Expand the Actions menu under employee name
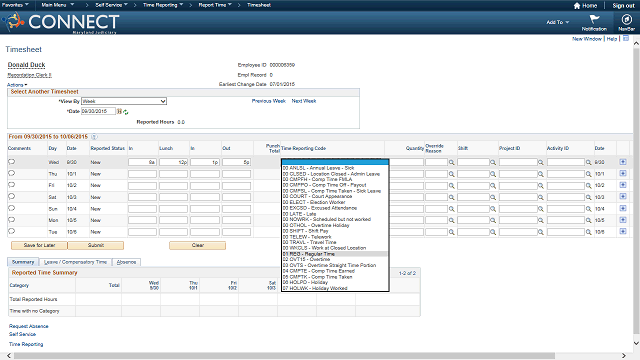640x360 pixels. coord(17,85)
